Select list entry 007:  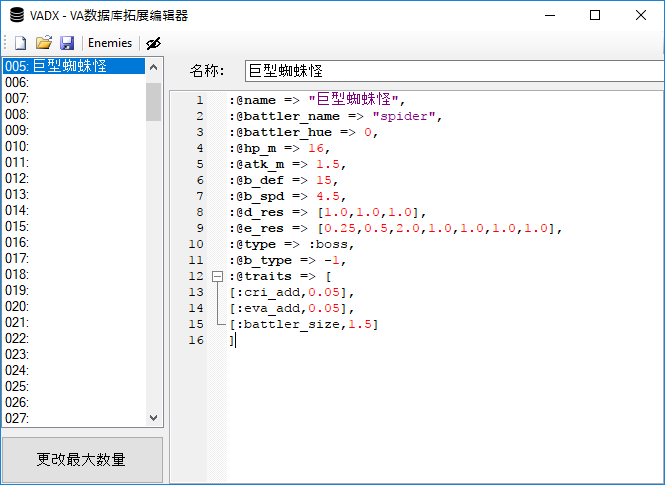pos(74,98)
